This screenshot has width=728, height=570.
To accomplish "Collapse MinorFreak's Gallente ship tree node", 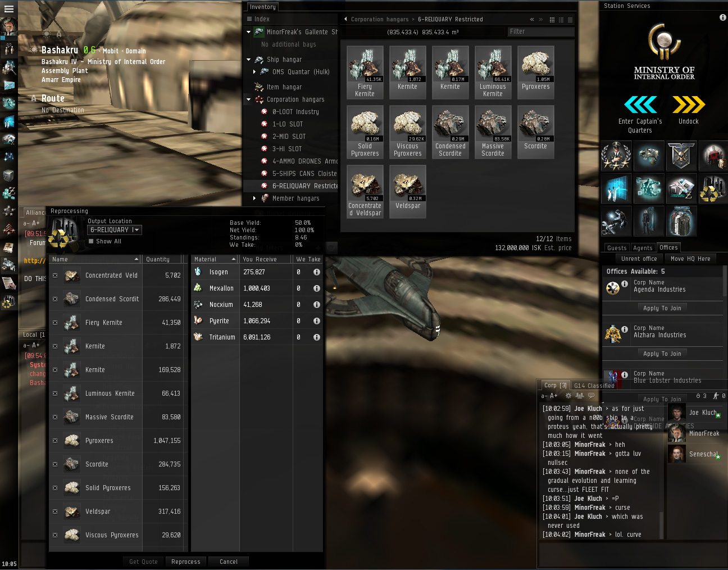I will click(x=249, y=32).
